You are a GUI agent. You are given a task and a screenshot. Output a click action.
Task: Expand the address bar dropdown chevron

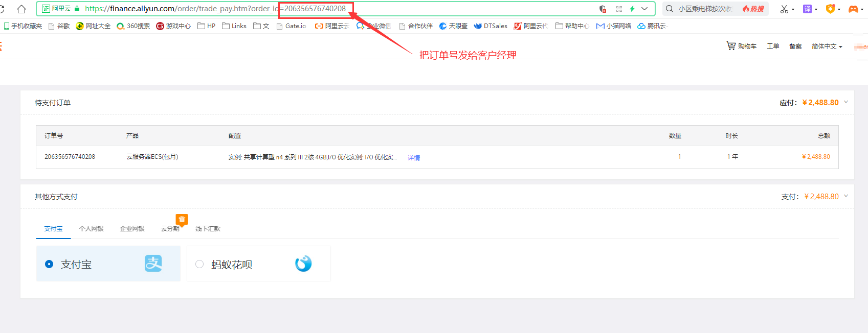tap(644, 9)
